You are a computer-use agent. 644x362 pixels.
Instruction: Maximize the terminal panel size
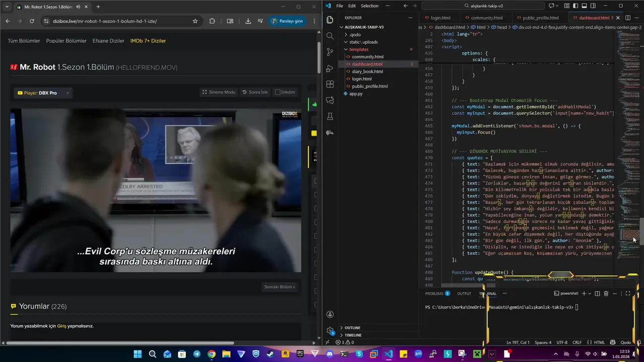pyautogui.click(x=628, y=294)
